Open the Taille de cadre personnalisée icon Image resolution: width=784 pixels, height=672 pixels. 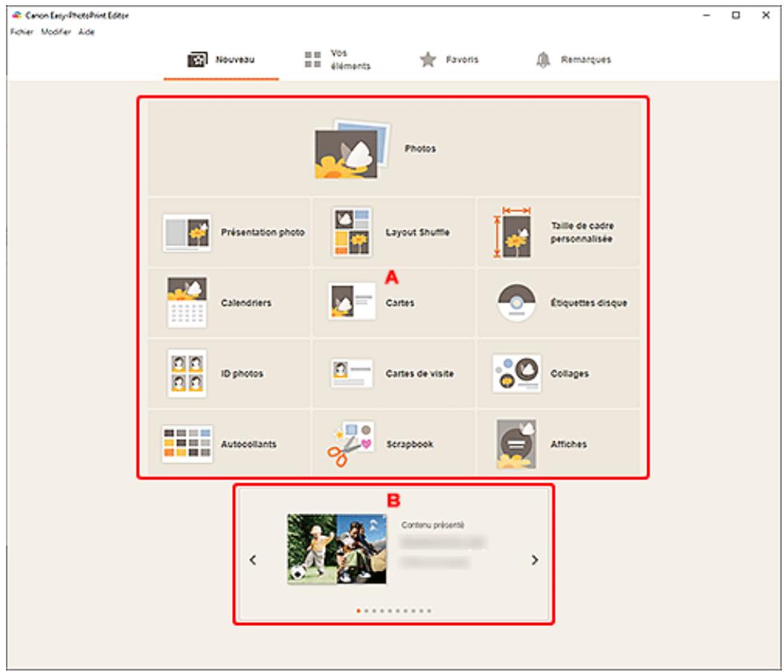(513, 233)
